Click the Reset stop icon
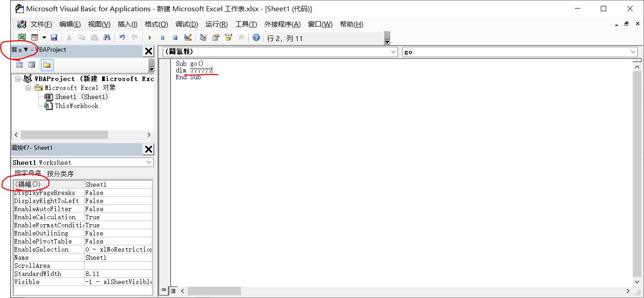This screenshot has width=644, height=298. [x=175, y=38]
